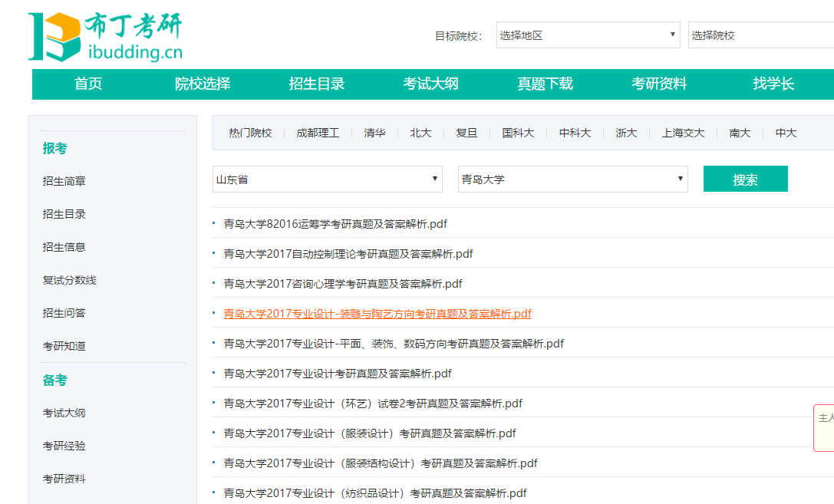Select 浙大 in hot schools bar
Image resolution: width=834 pixels, height=504 pixels.
click(627, 133)
